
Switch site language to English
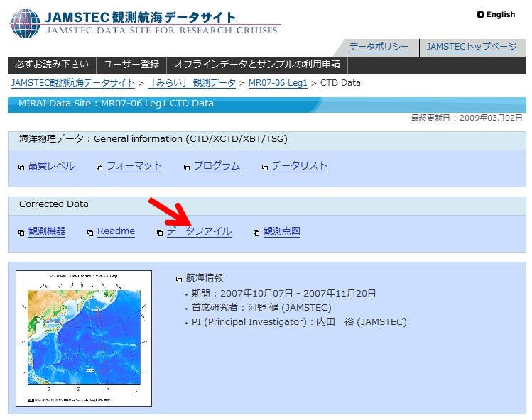pyautogui.click(x=500, y=14)
